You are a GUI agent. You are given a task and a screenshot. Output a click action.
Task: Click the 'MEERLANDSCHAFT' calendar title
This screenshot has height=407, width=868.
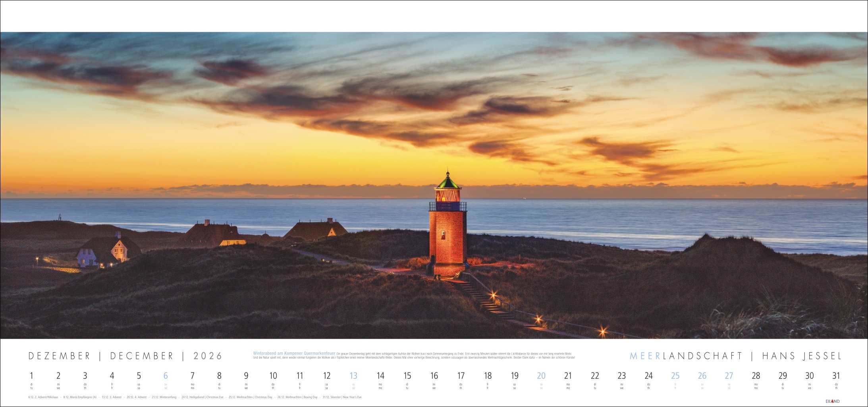coord(686,356)
